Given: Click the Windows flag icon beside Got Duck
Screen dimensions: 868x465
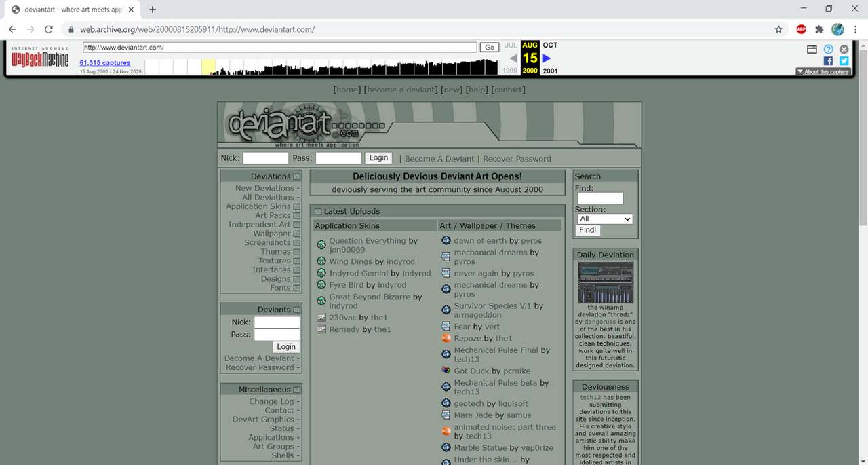Looking at the screenshot, I should coord(446,371).
